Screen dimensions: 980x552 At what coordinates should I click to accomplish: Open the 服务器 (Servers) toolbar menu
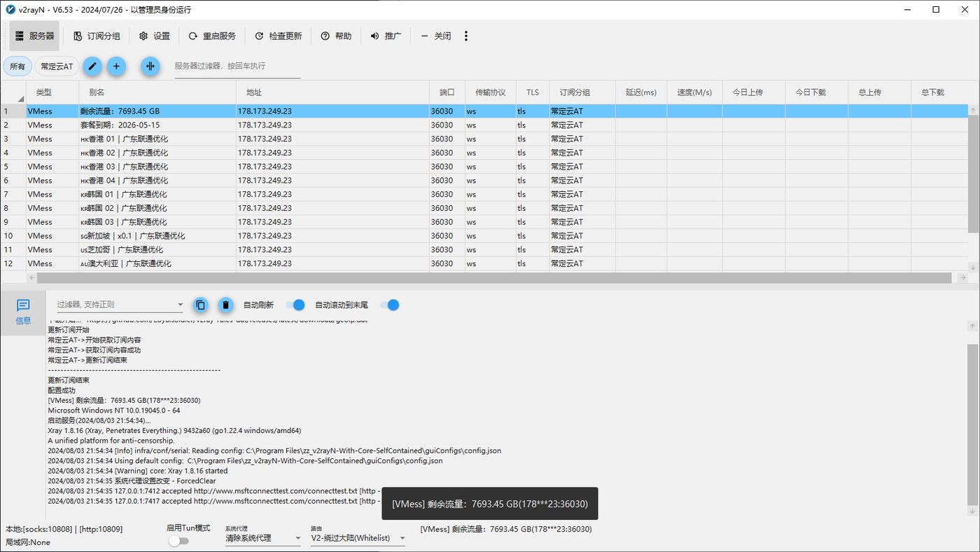pos(34,36)
